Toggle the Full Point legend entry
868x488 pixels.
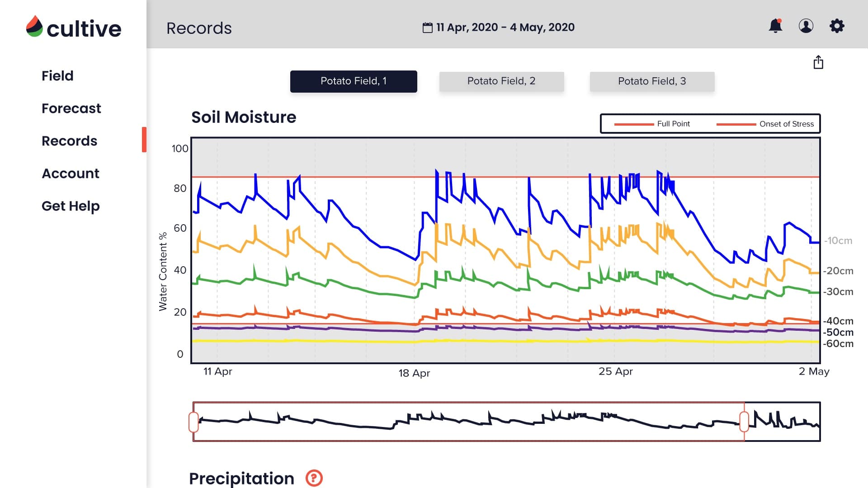[x=673, y=124]
